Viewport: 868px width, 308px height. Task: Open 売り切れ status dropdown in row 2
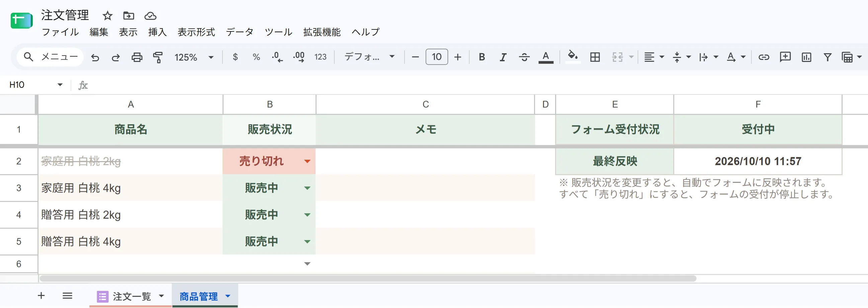tap(307, 161)
